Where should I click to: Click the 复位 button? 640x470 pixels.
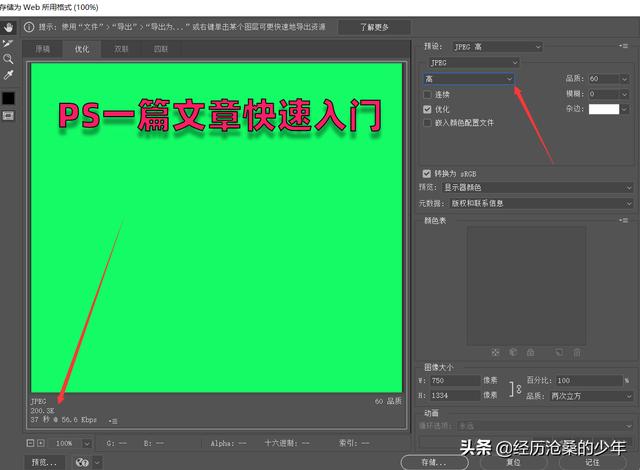(513, 463)
